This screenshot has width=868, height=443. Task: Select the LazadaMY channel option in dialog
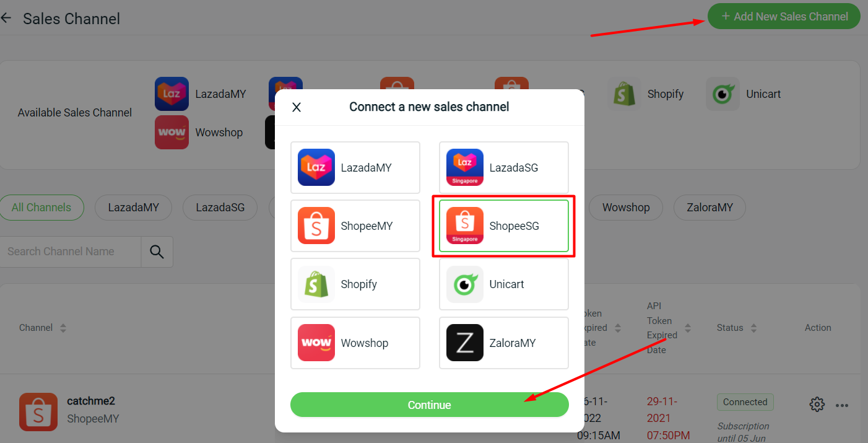355,167
